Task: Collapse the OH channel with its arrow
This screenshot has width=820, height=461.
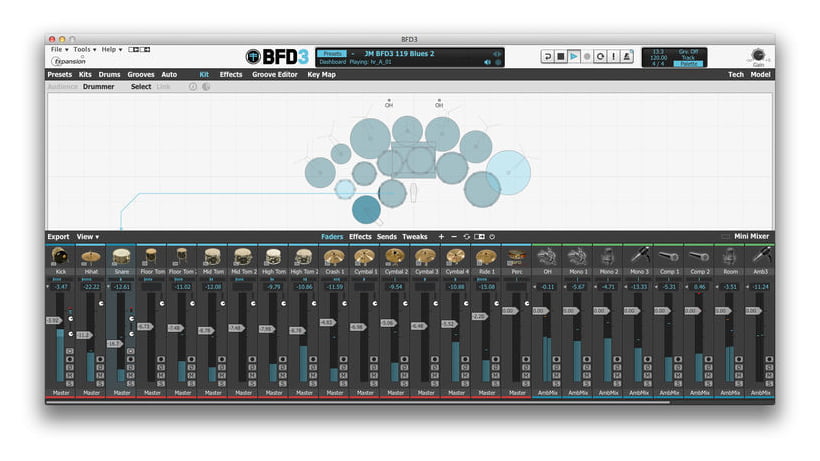Action: click(534, 286)
